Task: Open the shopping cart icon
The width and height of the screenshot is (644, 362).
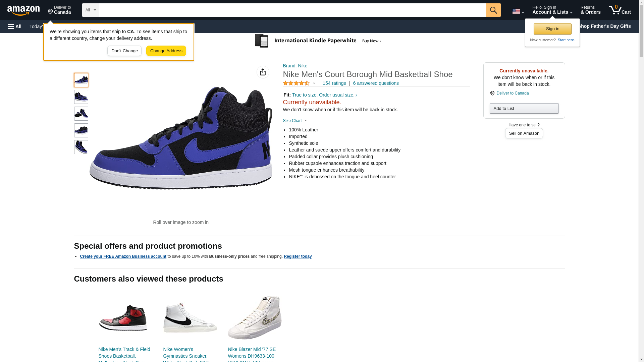Action: point(620,10)
